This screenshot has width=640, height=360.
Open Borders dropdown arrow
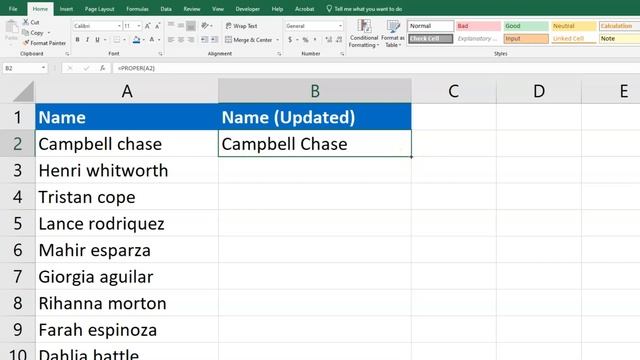click(x=124, y=40)
